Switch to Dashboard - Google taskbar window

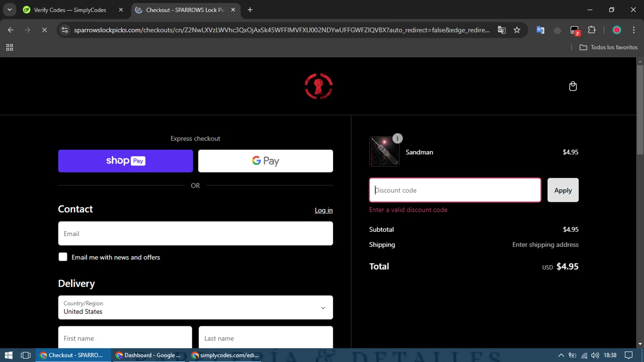(x=148, y=355)
